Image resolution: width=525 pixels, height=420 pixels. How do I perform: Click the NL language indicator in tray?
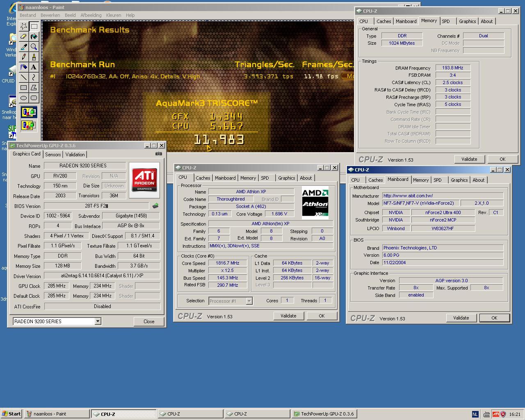(475, 414)
